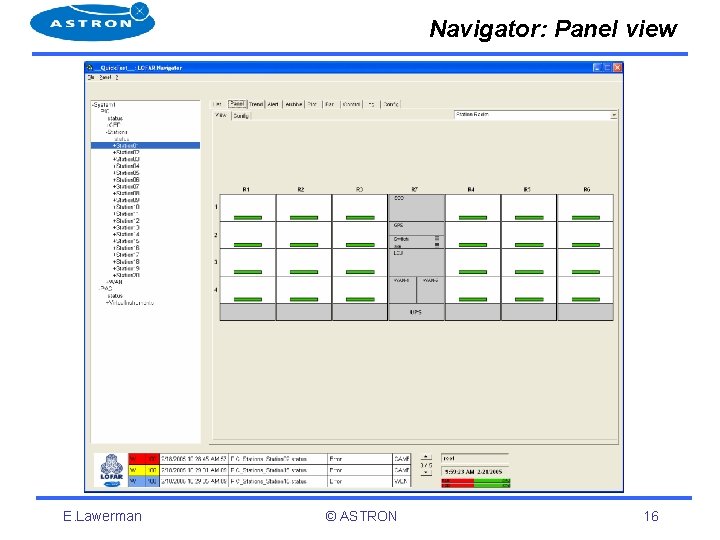The image size is (720, 540).
Task: Click the red-green system status bar
Action: point(476,483)
